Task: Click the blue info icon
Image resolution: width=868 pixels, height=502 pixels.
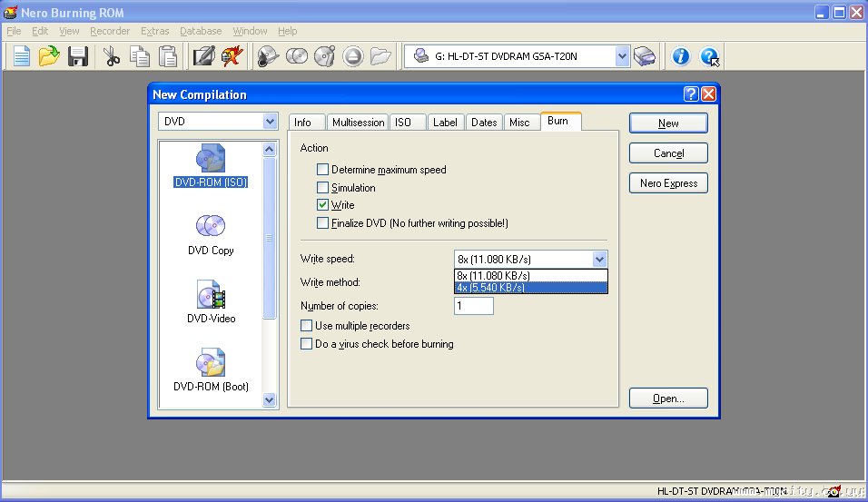Action: click(681, 56)
